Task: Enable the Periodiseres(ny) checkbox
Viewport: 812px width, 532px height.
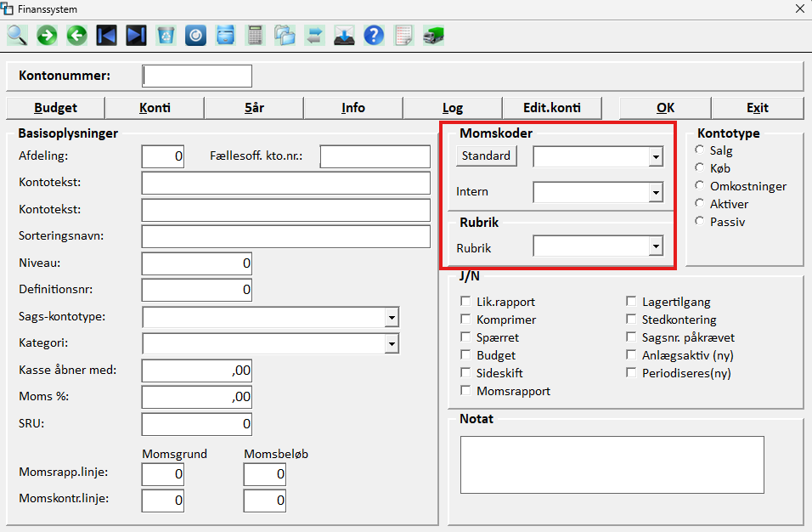Action: (x=631, y=372)
